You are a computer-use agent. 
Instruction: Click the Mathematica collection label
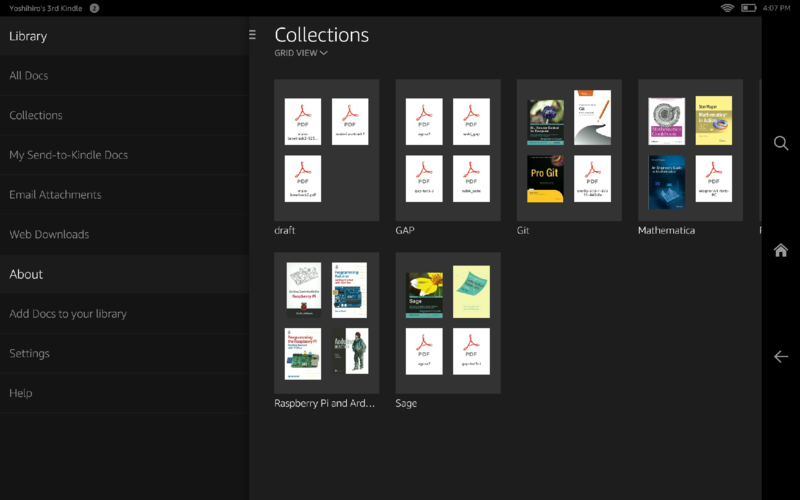coord(666,231)
